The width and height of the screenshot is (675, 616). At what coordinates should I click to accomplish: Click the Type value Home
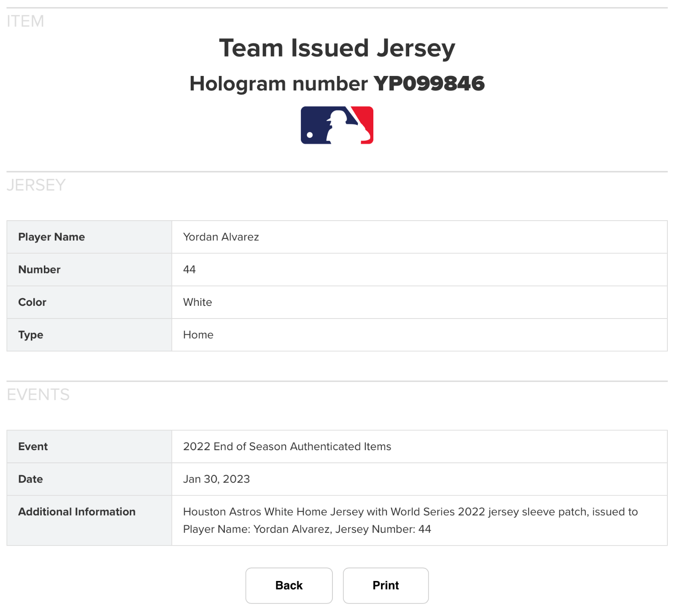197,335
